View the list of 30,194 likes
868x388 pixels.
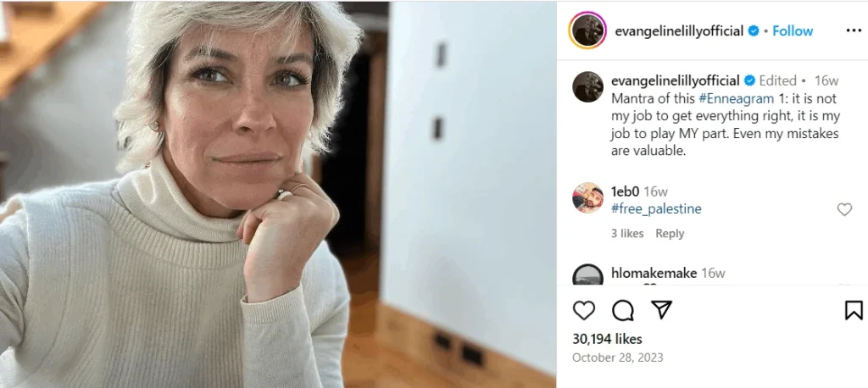click(x=607, y=338)
